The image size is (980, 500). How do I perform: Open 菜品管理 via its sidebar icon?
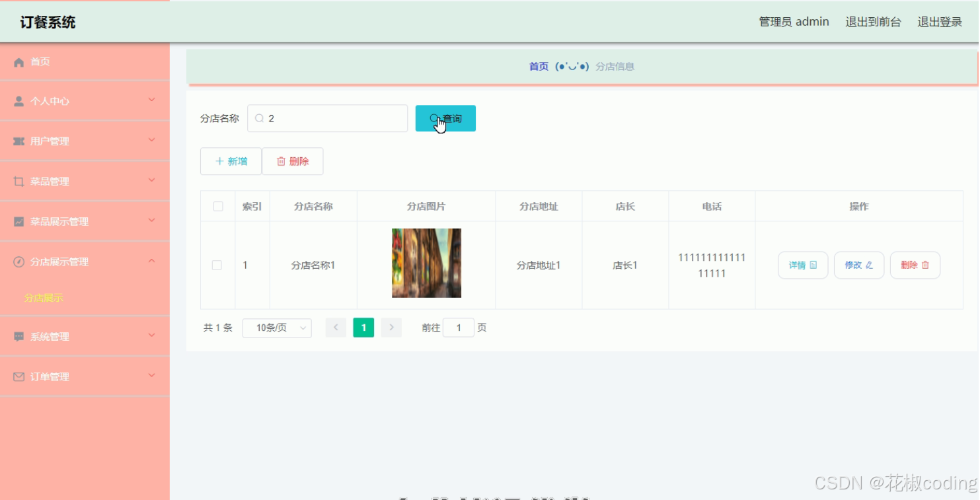pos(18,181)
